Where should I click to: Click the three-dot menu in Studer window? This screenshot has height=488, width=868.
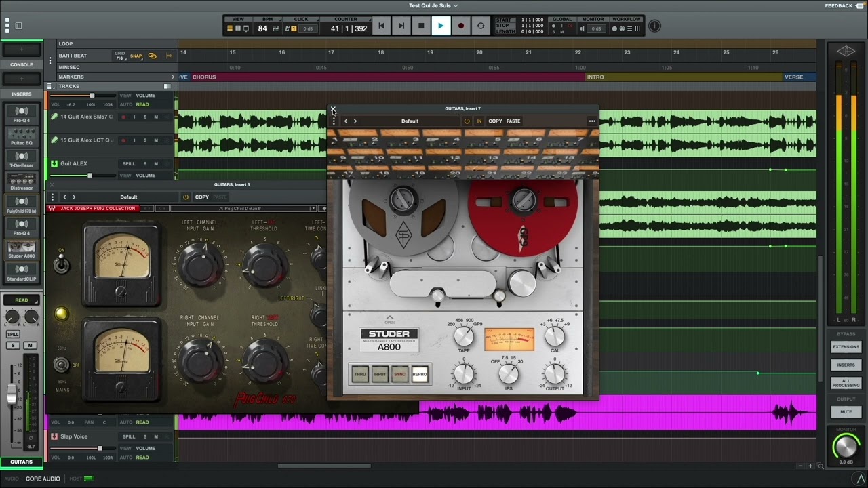coord(592,121)
